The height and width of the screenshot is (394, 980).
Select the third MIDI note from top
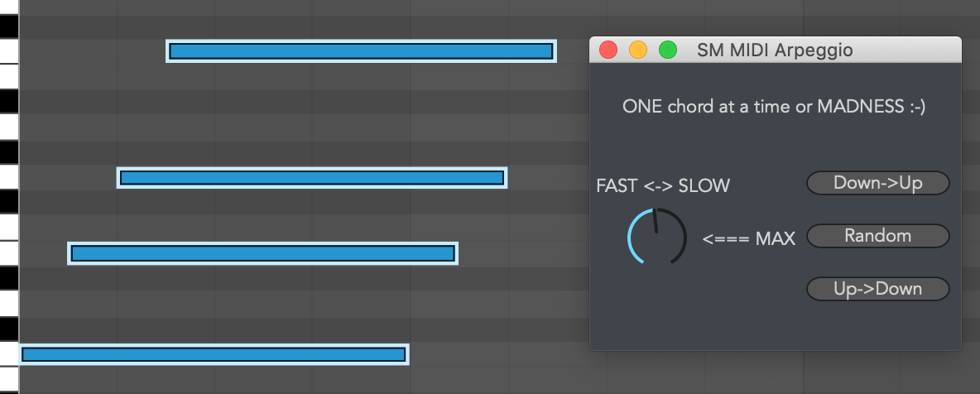coord(263,253)
